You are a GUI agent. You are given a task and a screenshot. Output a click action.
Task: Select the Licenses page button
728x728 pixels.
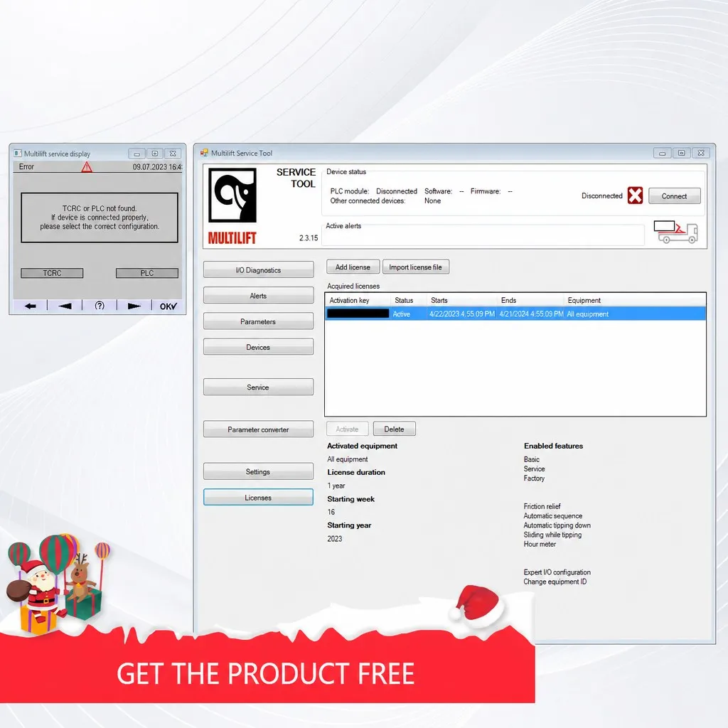[x=258, y=497]
